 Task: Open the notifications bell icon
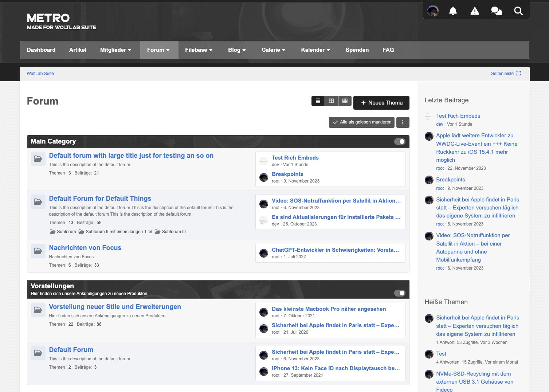click(453, 11)
